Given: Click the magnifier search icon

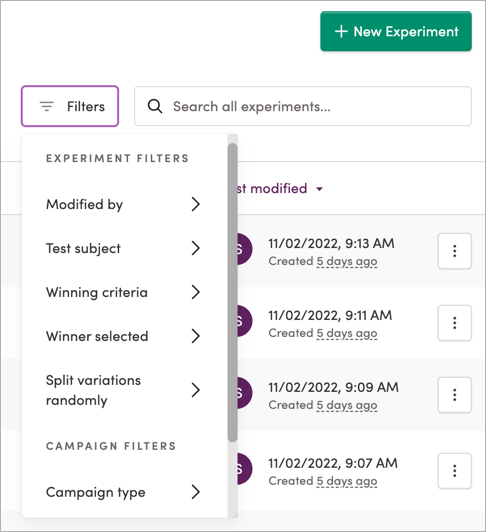Looking at the screenshot, I should pyautogui.click(x=155, y=107).
